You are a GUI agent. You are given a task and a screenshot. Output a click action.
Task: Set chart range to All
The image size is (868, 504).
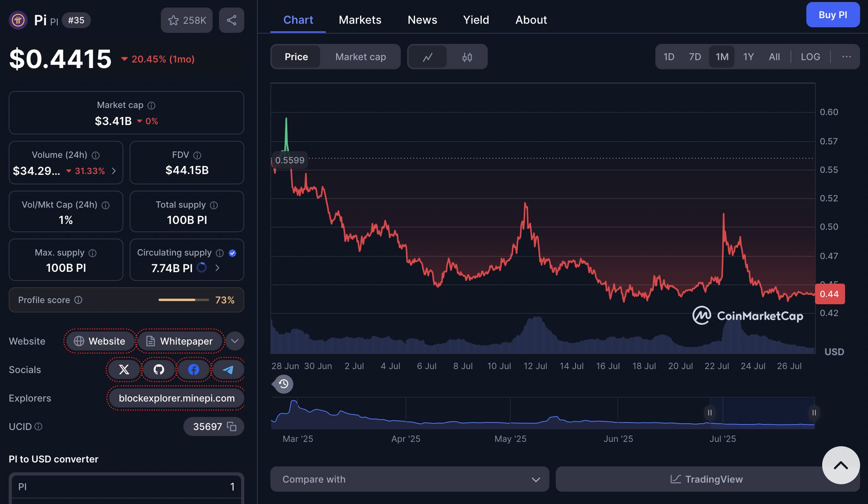[x=774, y=57]
